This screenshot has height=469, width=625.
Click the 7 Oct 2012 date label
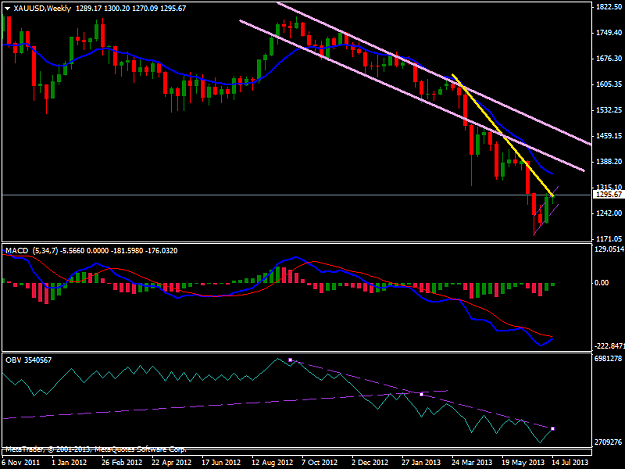[320, 463]
